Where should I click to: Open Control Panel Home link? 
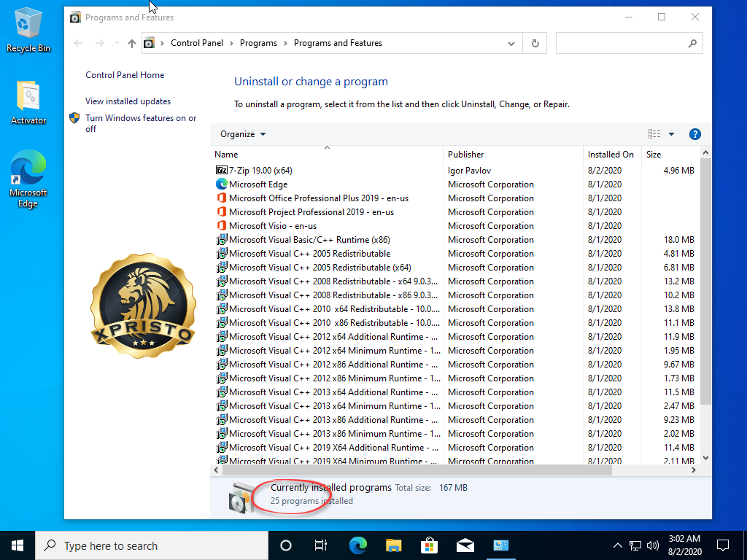[x=125, y=75]
